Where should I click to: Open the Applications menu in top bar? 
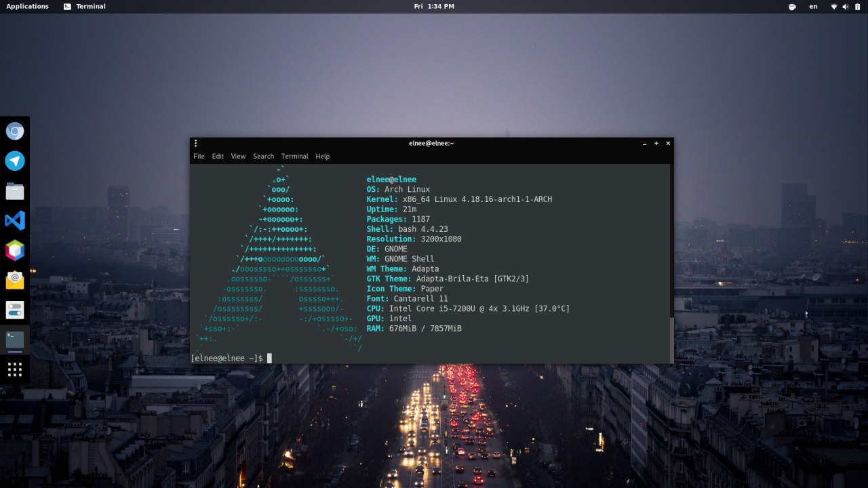(27, 6)
